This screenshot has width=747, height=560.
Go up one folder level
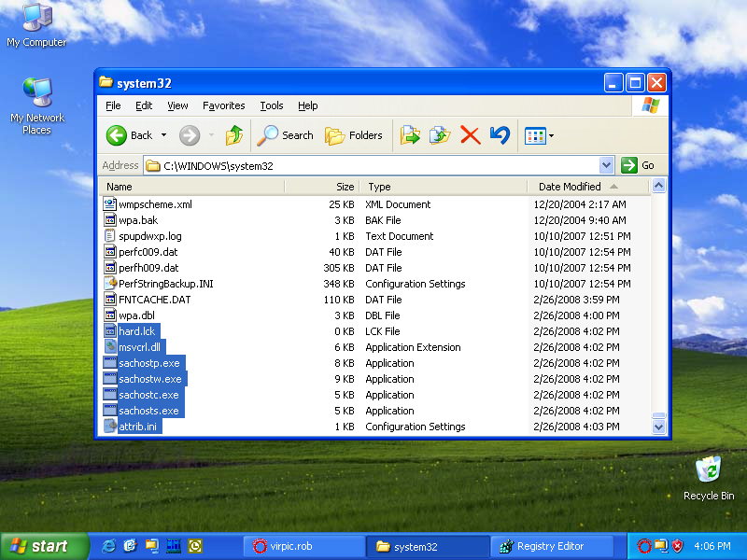coord(234,135)
